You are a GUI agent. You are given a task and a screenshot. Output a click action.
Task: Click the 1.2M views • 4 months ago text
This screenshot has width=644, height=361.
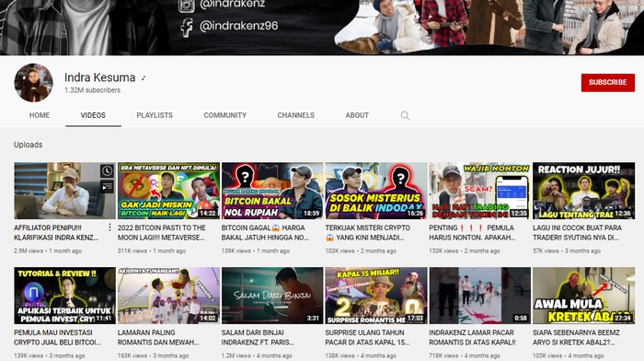pos(257,355)
